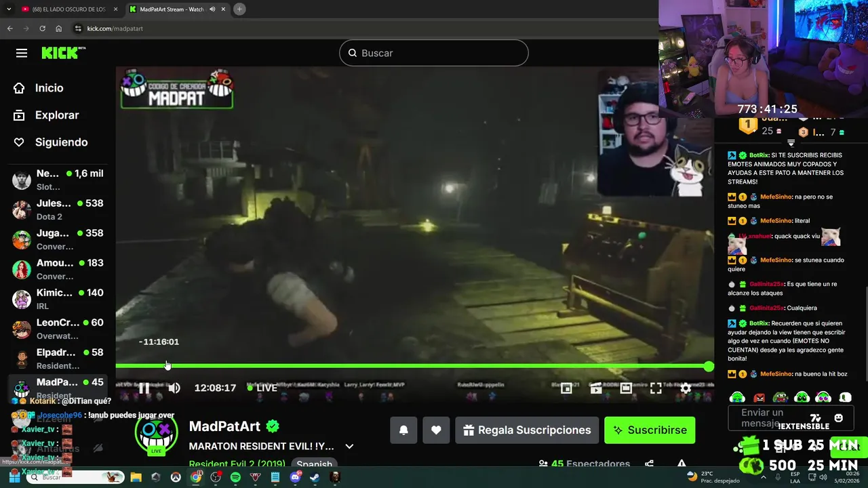The height and width of the screenshot is (488, 868).
Task: Focus the Buscar search field
Action: point(434,53)
